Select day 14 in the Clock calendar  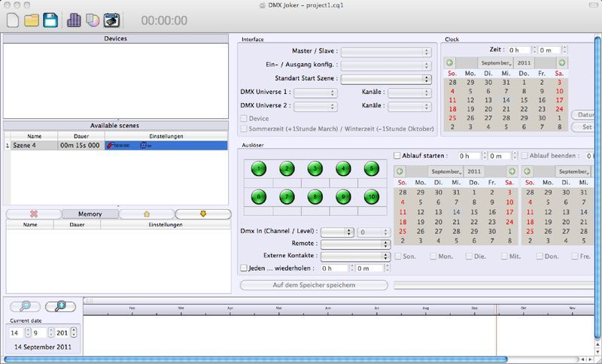(506, 100)
